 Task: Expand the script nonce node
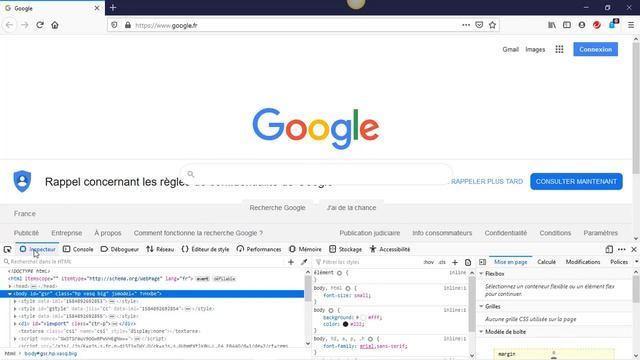pos(15,339)
